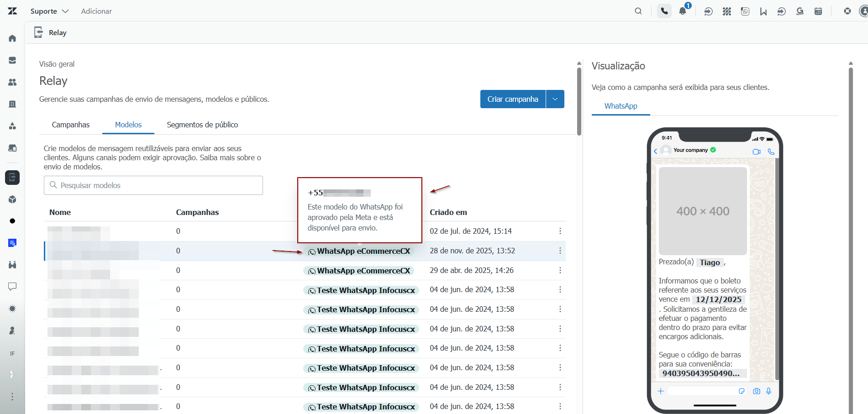Open the Organizations building icon
This screenshot has height=414, width=868.
click(12, 104)
